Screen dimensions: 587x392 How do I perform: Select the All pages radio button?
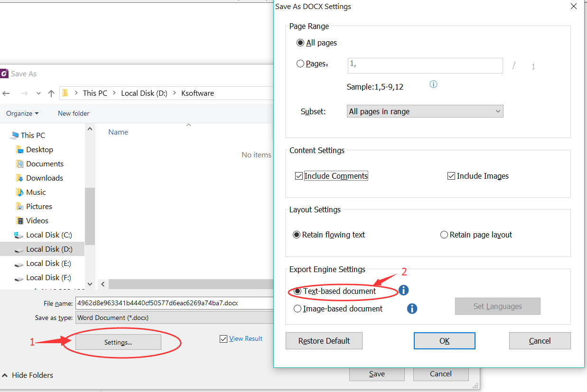pyautogui.click(x=300, y=43)
